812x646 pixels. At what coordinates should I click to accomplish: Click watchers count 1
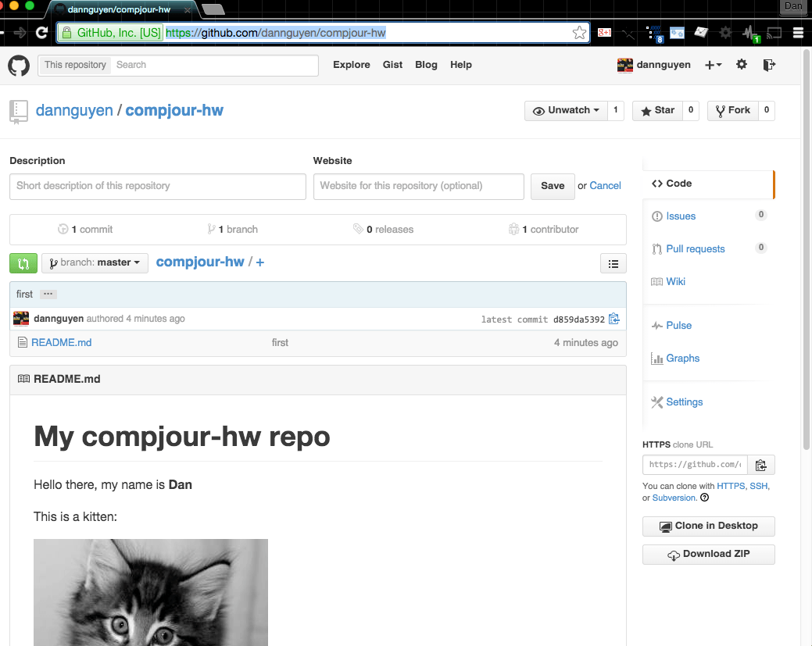click(615, 110)
